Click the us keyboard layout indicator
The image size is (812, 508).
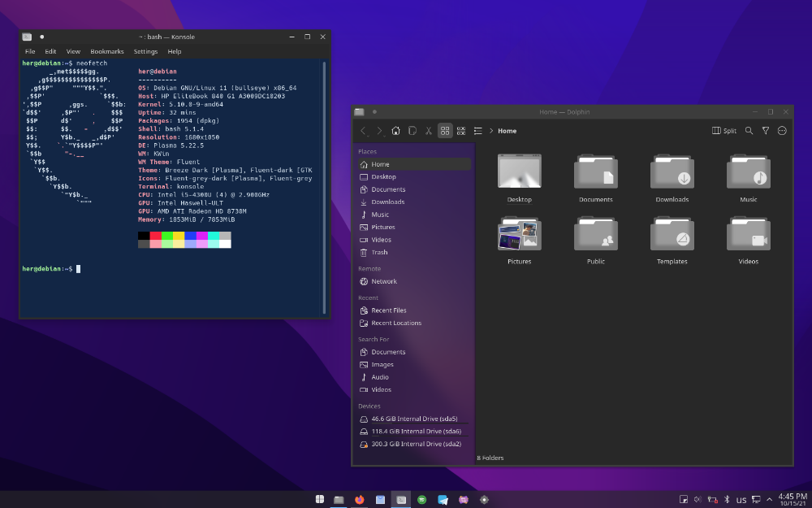click(741, 500)
